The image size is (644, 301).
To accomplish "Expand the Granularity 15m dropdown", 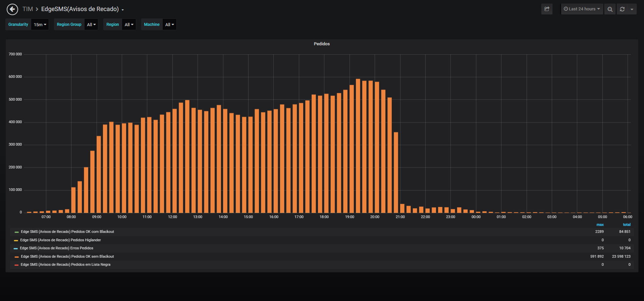I will 40,24.
